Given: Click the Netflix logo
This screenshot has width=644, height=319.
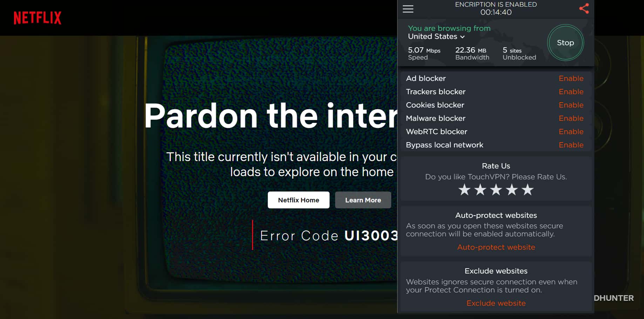Looking at the screenshot, I should coord(38,18).
